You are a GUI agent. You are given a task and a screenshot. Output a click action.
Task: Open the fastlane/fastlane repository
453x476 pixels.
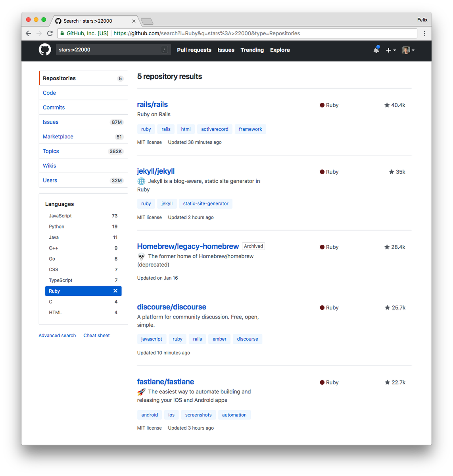(x=165, y=382)
